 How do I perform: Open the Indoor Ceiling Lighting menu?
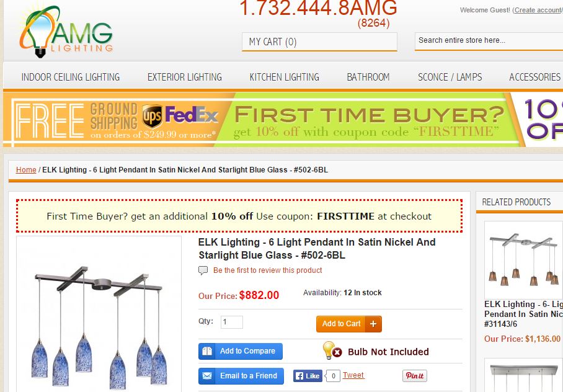(x=71, y=77)
